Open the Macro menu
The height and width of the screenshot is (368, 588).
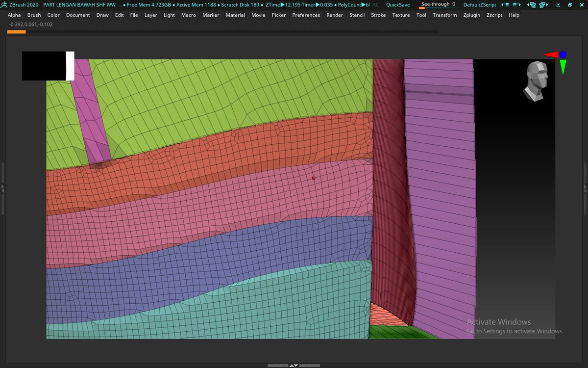click(189, 15)
